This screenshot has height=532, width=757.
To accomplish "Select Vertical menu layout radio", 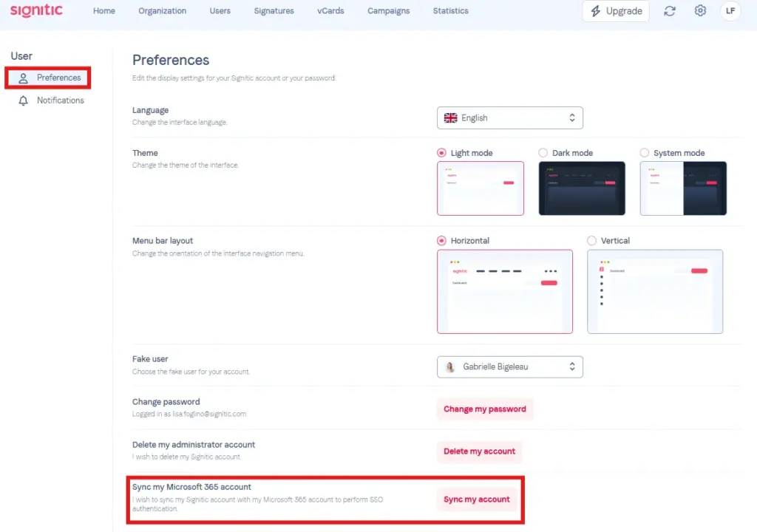I will 591,240.
